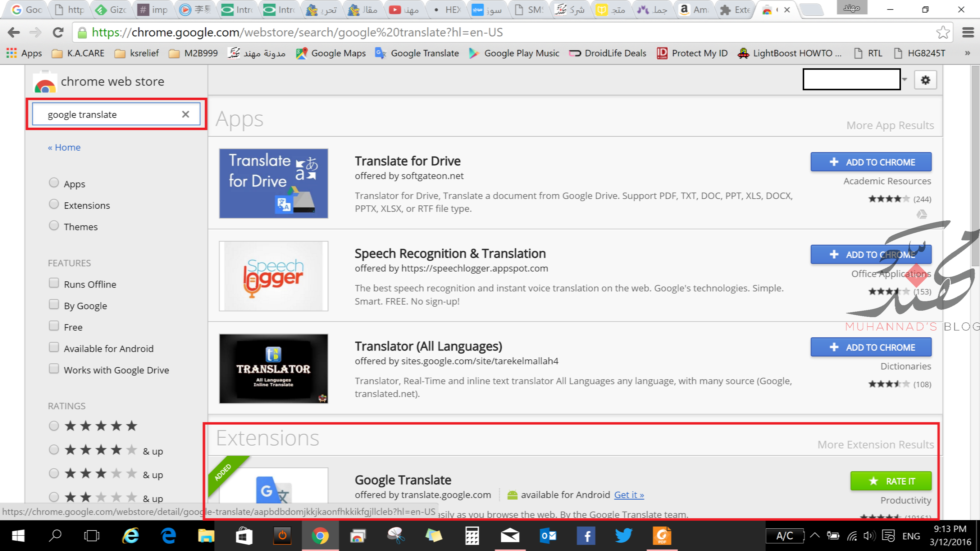980x551 pixels.
Task: Open the Google Translate bookmark
Action: [417, 53]
